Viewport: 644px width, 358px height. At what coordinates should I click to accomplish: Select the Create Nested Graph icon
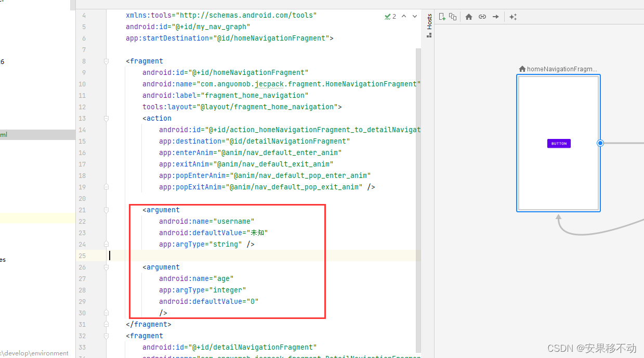coord(452,16)
